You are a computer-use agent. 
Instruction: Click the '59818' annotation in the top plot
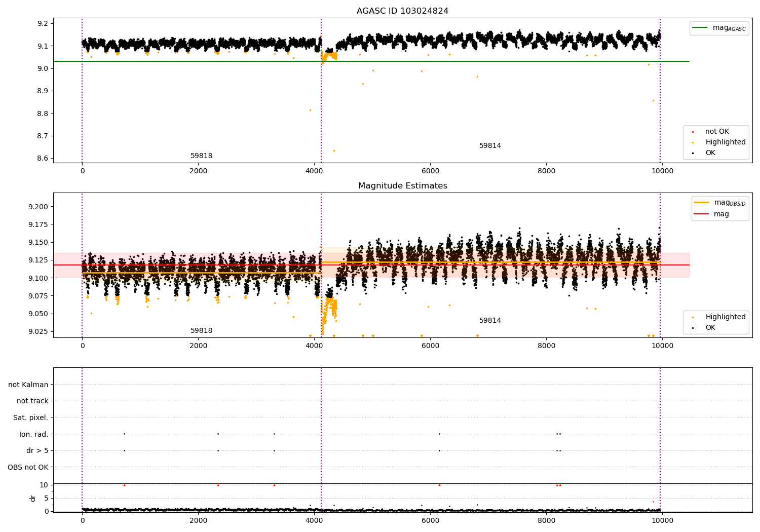(201, 156)
